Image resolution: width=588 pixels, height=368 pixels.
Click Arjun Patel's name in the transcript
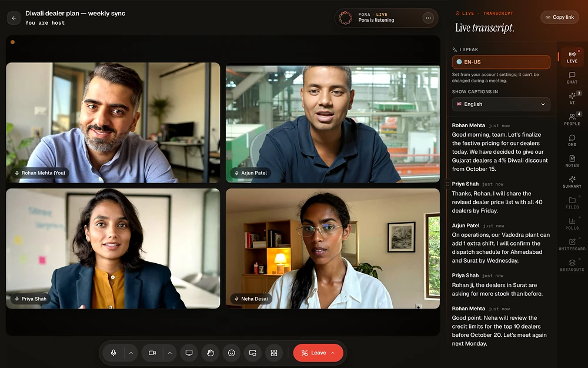click(466, 226)
